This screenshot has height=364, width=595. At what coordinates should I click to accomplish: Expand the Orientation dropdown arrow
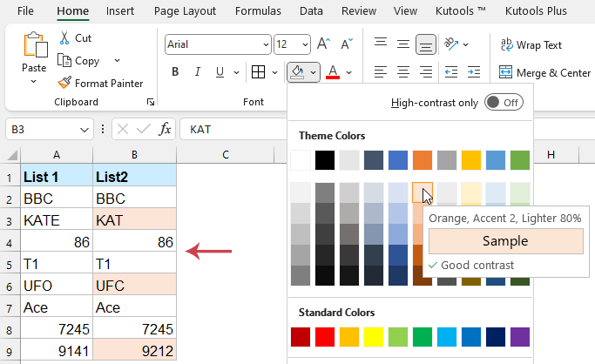465,44
